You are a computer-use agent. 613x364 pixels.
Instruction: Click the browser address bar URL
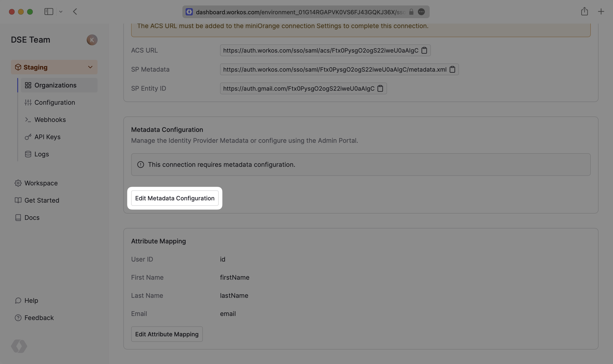300,12
